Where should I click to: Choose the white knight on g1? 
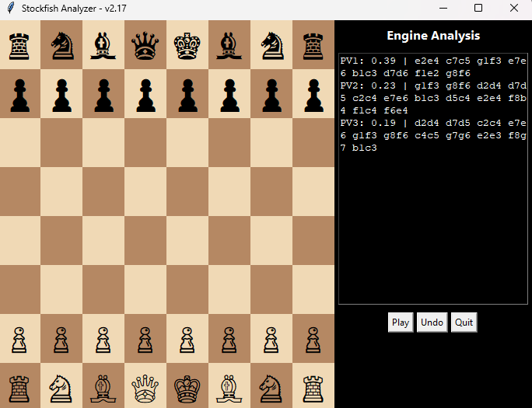tap(271, 389)
